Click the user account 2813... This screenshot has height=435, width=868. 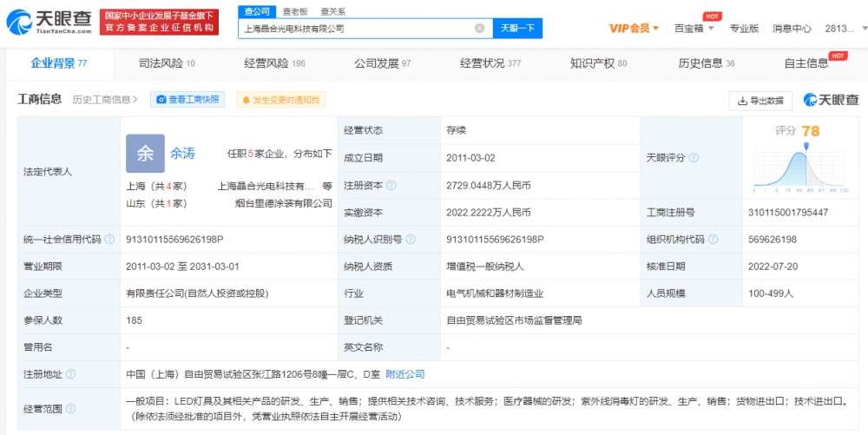pyautogui.click(x=839, y=29)
